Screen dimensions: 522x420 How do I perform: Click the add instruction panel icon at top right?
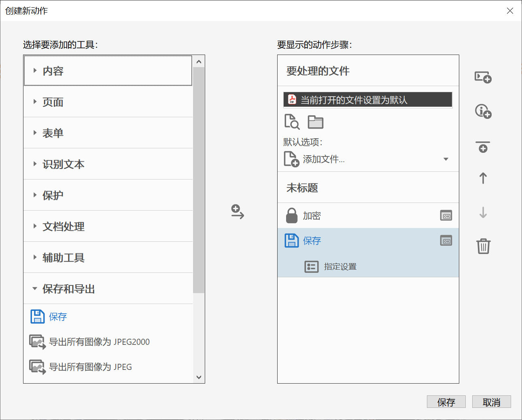[483, 78]
